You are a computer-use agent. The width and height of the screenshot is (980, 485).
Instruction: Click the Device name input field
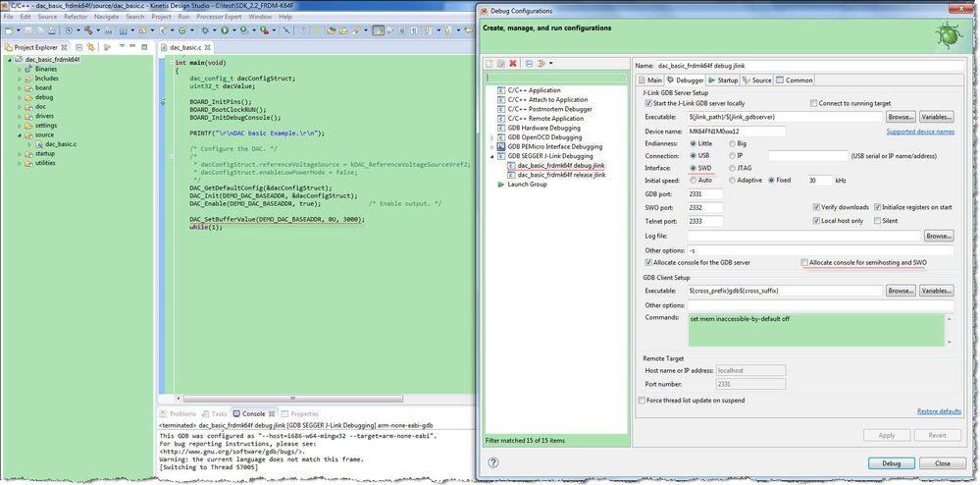pyautogui.click(x=737, y=132)
